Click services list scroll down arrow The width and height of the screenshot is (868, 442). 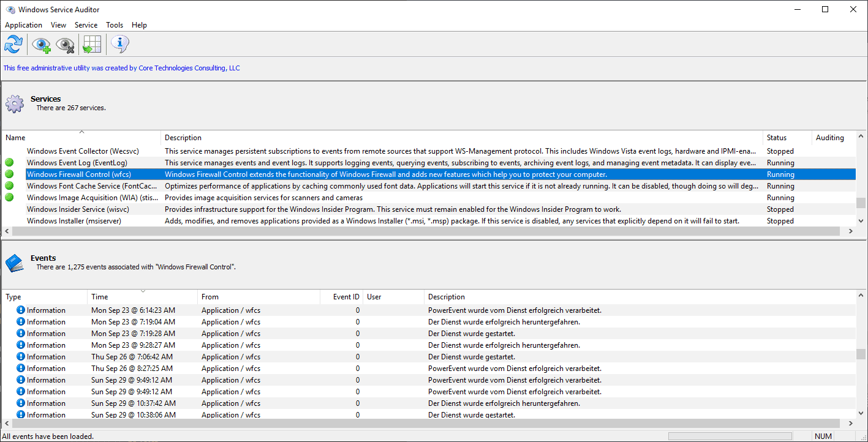coord(861,221)
